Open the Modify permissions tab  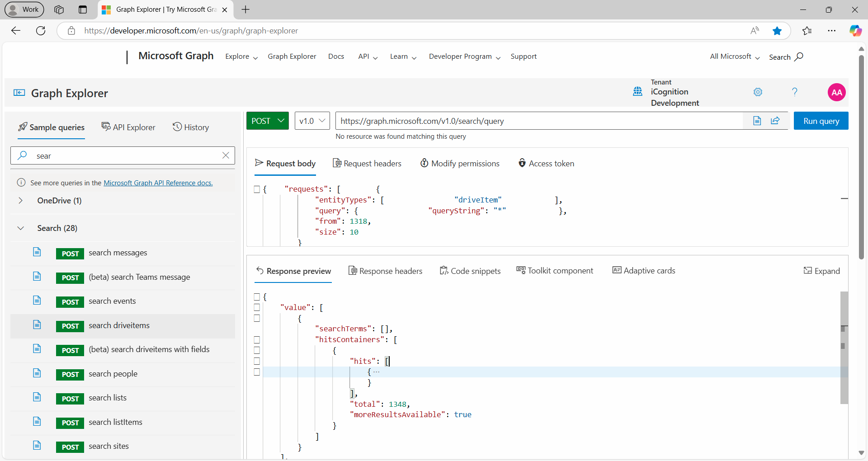[x=460, y=163]
